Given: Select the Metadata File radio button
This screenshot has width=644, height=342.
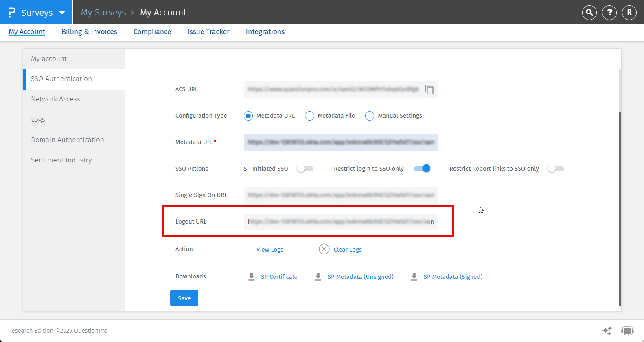Looking at the screenshot, I should [x=309, y=116].
